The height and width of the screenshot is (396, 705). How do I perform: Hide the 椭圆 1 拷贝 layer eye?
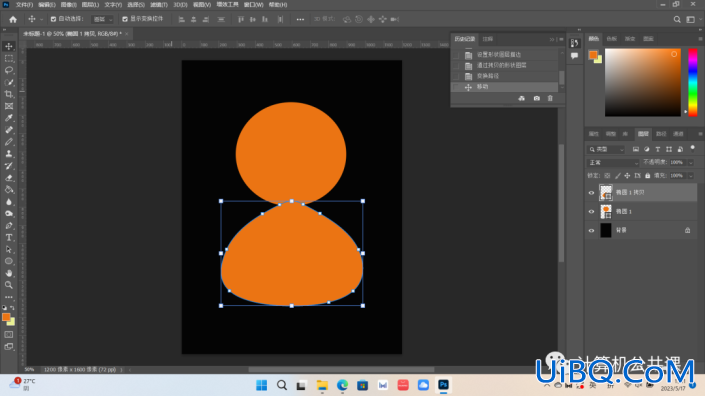(591, 193)
